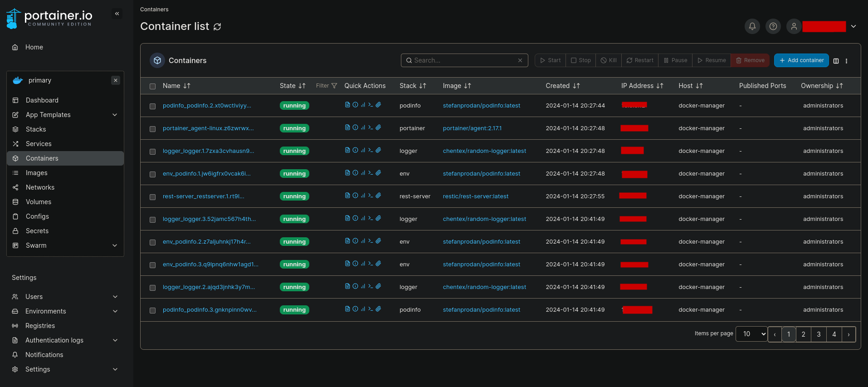The height and width of the screenshot is (387, 868).
Task: Check the env_podinfo.2 row checkbox
Action: [x=152, y=242]
